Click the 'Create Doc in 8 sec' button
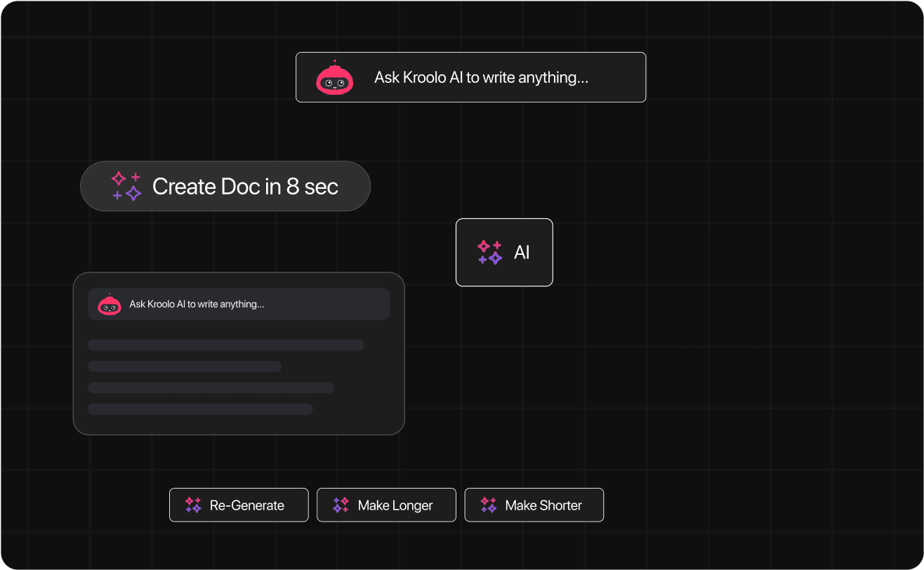This screenshot has width=924, height=570. pos(225,186)
